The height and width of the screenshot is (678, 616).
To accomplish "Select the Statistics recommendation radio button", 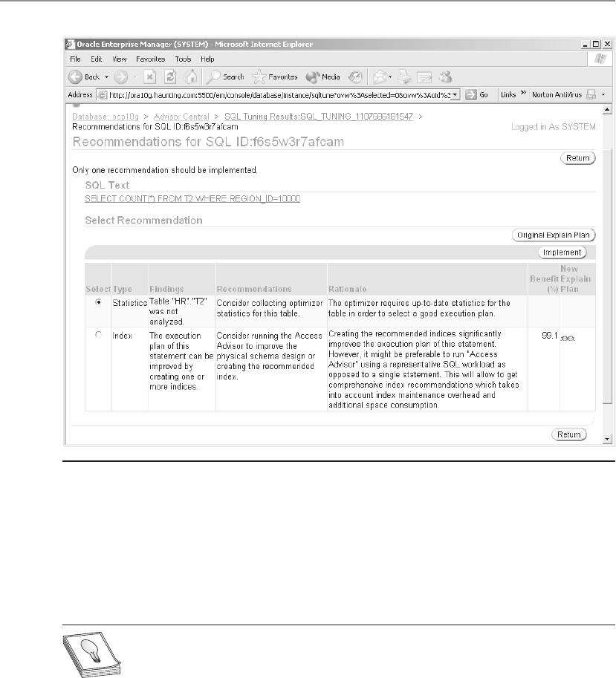I will coord(99,302).
